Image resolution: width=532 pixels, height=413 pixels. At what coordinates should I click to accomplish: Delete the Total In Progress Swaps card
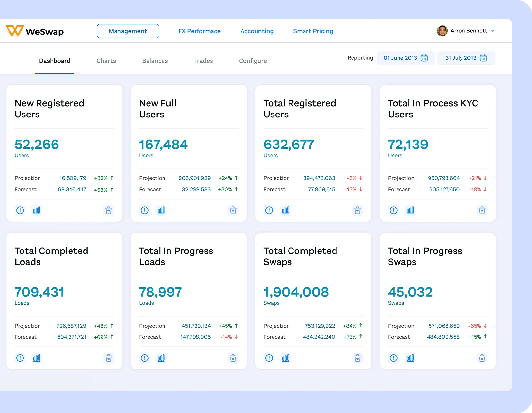point(482,358)
